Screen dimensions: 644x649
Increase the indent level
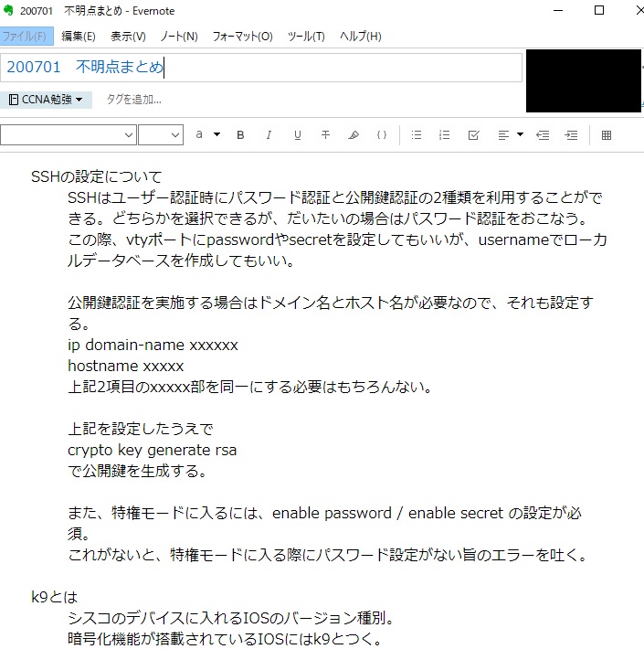571,135
